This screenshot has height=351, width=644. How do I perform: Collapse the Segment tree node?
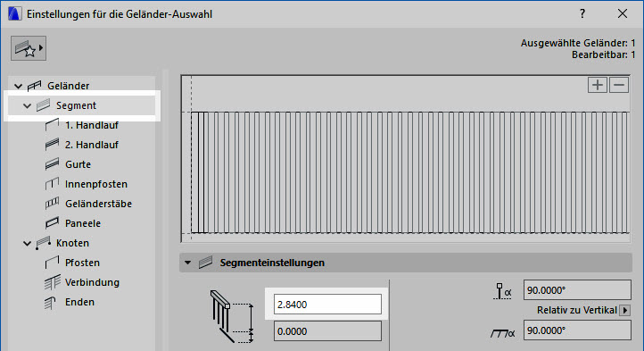(x=27, y=105)
